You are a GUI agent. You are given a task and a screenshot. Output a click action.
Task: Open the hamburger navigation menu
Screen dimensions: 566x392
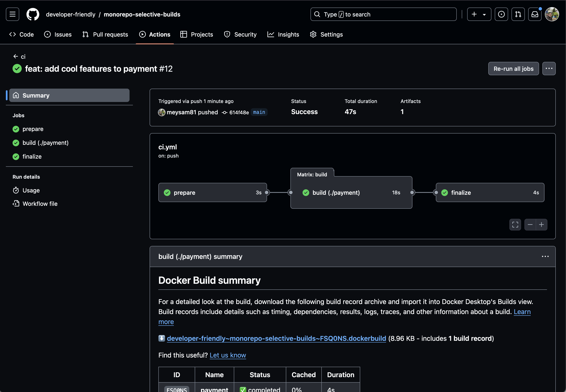coord(13,14)
